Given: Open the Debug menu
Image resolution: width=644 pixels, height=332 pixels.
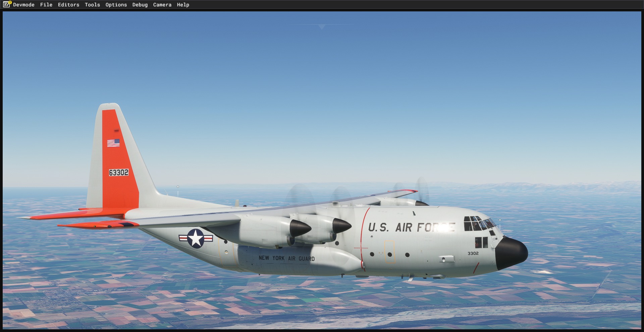Looking at the screenshot, I should coord(140,5).
